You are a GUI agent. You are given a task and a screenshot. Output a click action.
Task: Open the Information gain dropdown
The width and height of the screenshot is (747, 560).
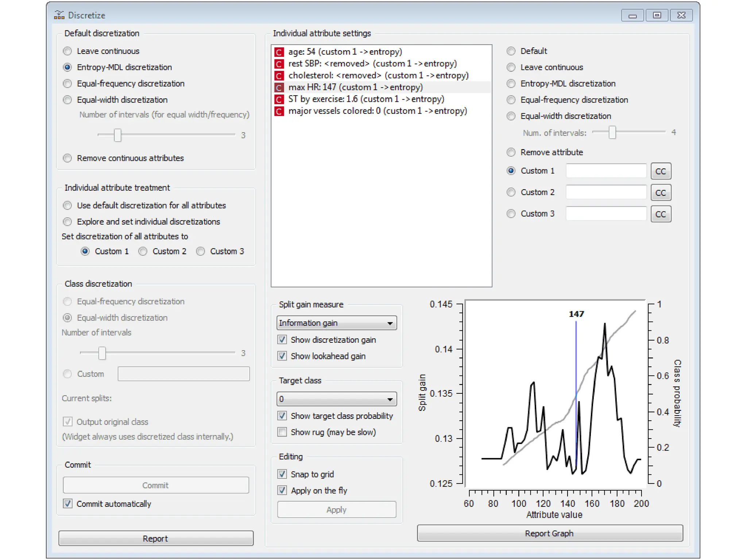[336, 323]
